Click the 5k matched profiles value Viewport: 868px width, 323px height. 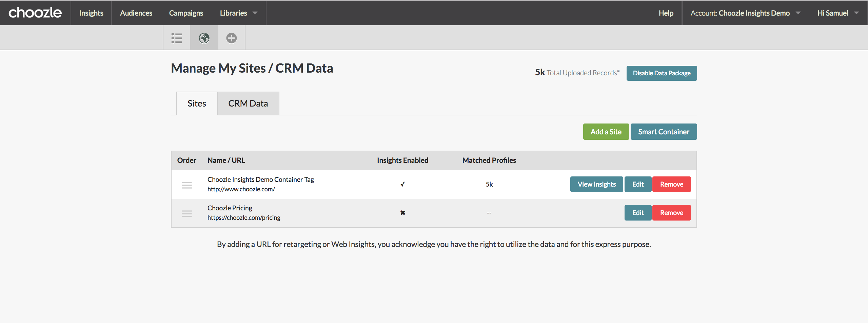click(489, 184)
